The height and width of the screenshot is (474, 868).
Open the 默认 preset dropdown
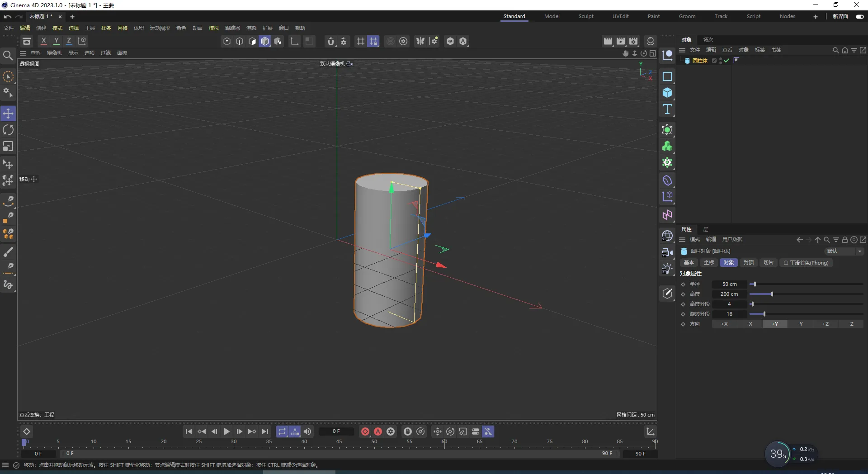[844, 251]
